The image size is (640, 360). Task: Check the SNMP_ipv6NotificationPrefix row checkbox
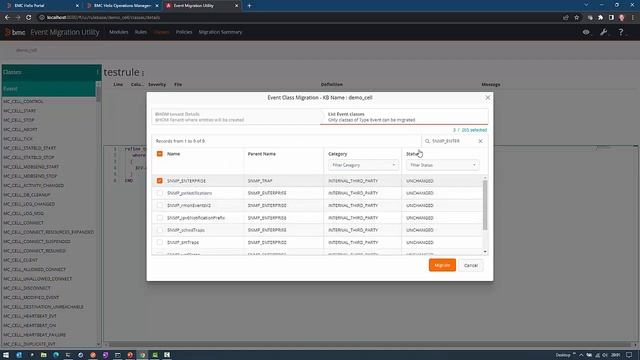pyautogui.click(x=160, y=218)
